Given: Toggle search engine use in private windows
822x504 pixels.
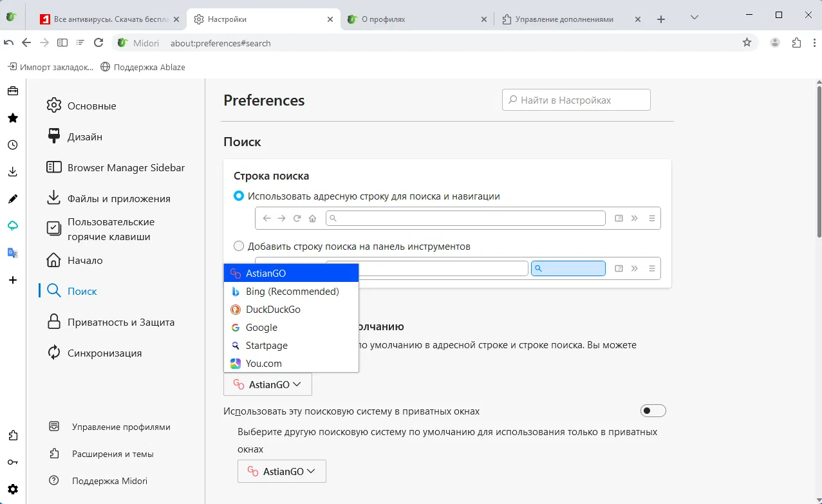Looking at the screenshot, I should (653, 411).
